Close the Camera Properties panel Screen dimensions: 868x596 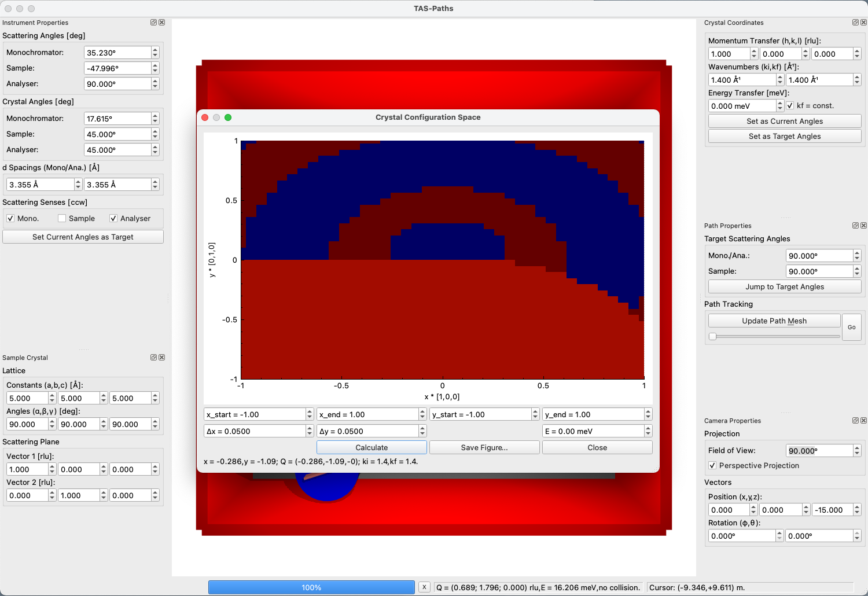pyautogui.click(x=863, y=421)
